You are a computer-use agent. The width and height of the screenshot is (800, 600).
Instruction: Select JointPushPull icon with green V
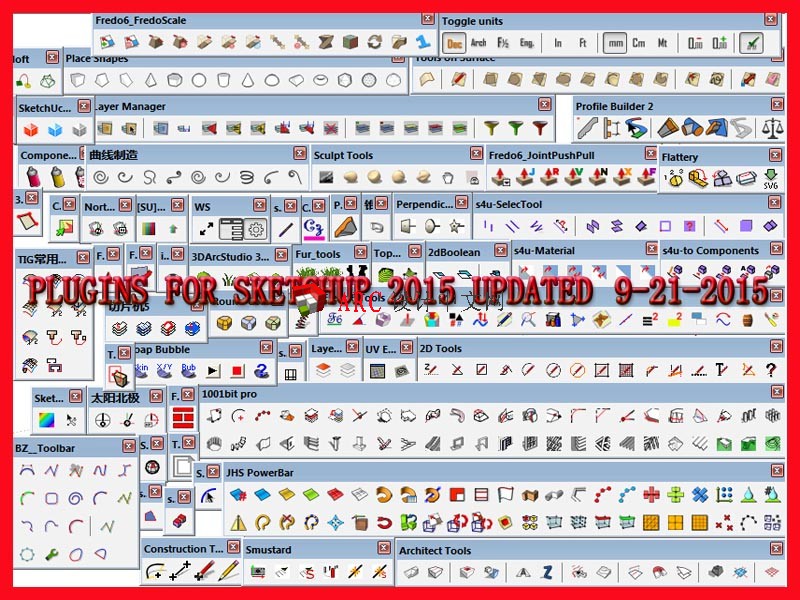point(574,177)
